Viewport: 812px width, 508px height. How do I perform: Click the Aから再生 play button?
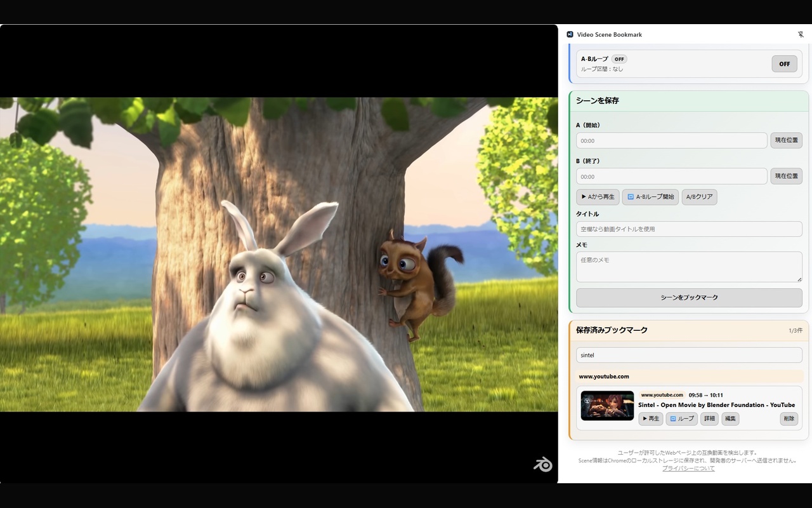tap(598, 197)
